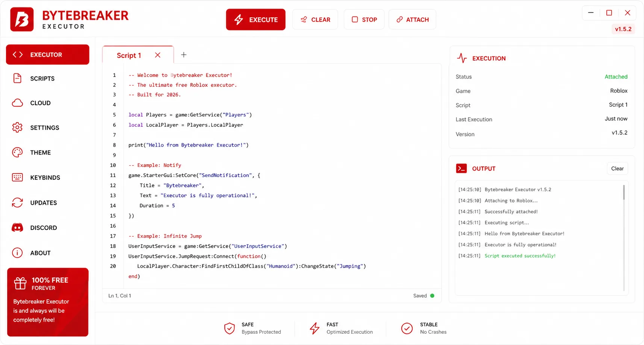Click line number 20 in the gutter

pos(113,266)
